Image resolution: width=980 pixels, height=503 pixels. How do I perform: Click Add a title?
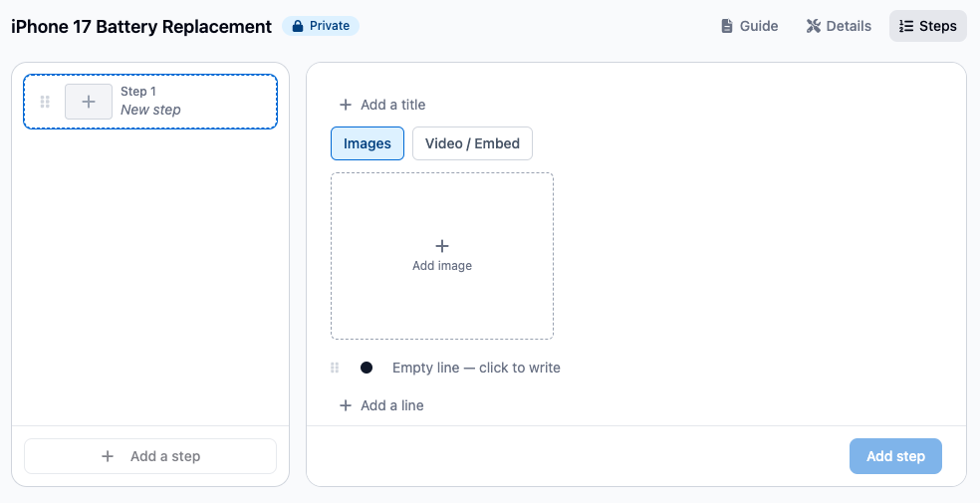(x=381, y=105)
